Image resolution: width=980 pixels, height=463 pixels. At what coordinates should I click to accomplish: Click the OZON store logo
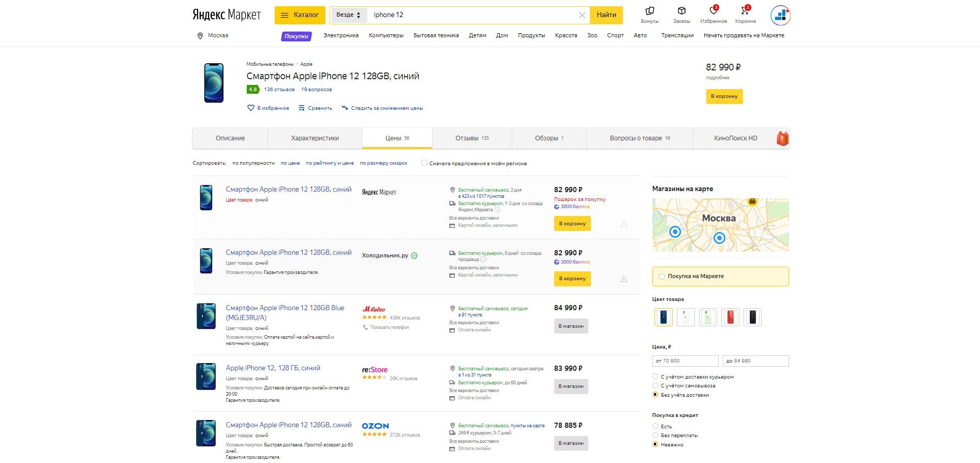pos(375,426)
